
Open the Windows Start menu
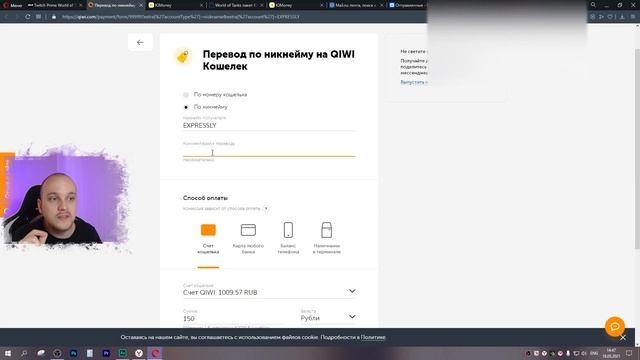(x=7, y=353)
